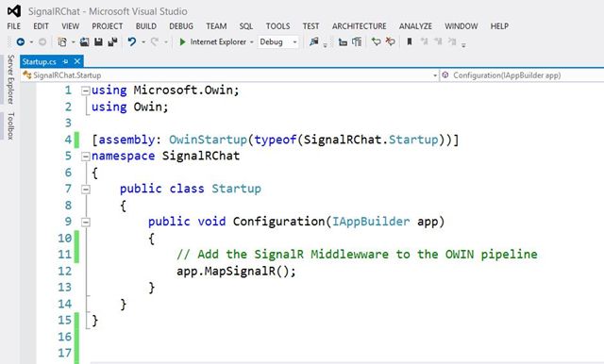The width and height of the screenshot is (604, 364).
Task: Open the Navigate Backward history dropdown arrow
Action: click(x=31, y=41)
